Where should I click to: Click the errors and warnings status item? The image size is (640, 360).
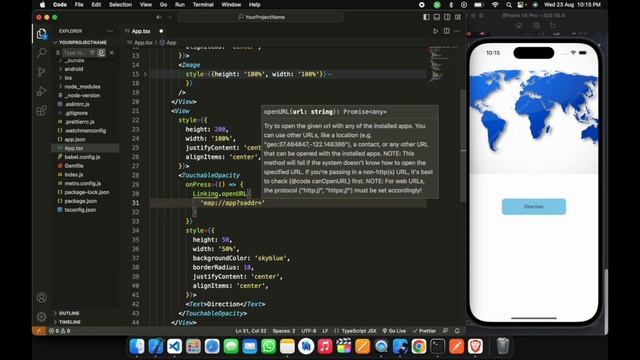[x=60, y=331]
